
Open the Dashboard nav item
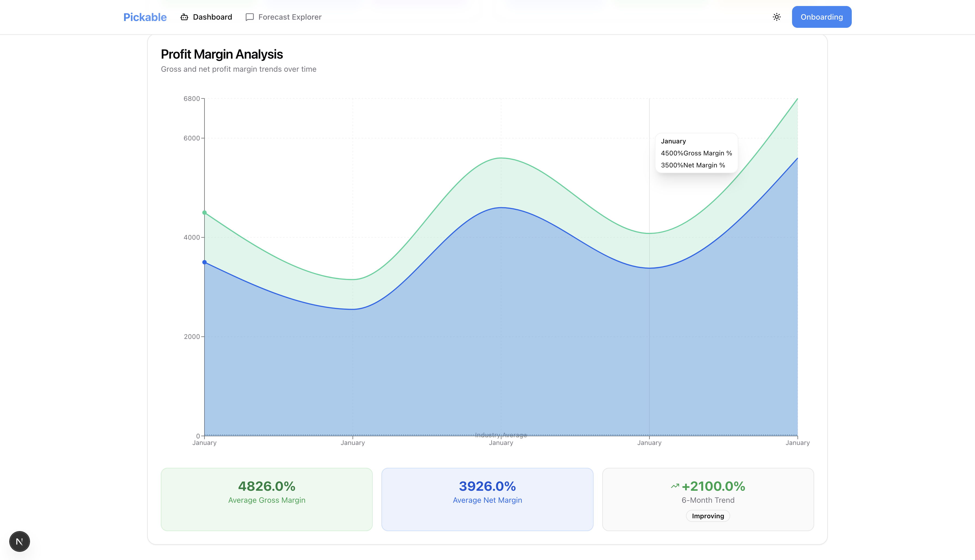(212, 17)
